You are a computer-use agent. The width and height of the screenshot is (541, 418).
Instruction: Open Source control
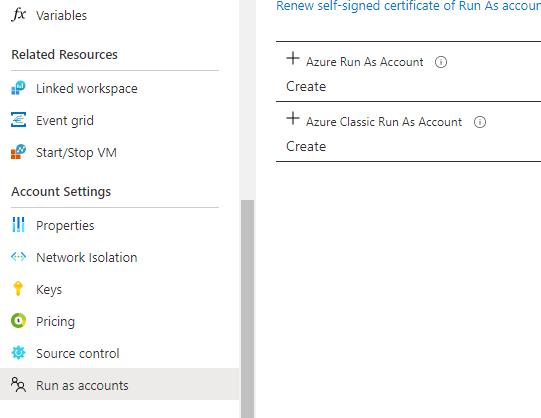78,354
